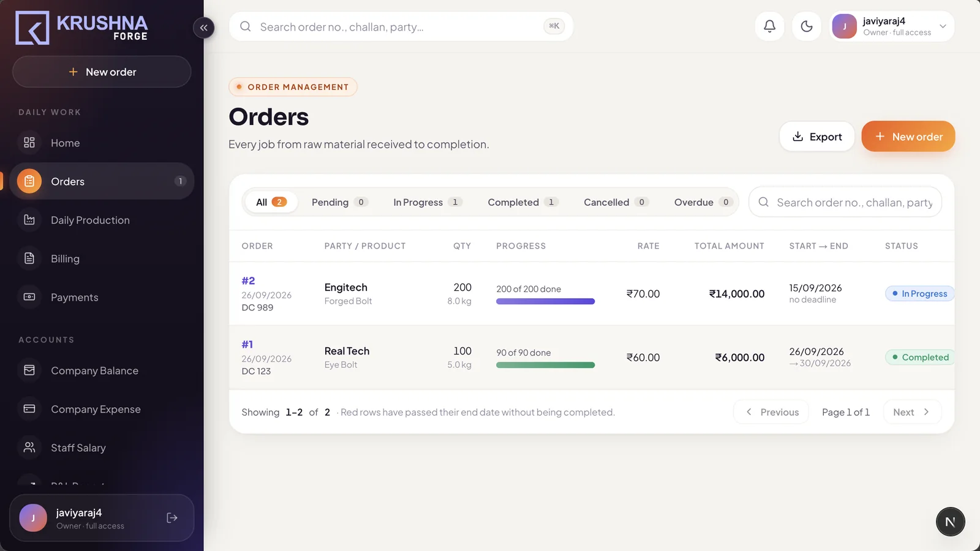This screenshot has width=980, height=551.
Task: Click the header user avatar
Action: [845, 26]
